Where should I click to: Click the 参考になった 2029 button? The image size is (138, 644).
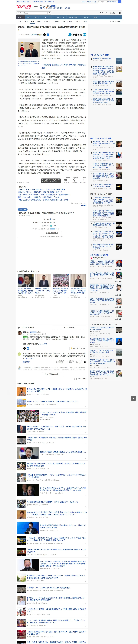(78, 348)
